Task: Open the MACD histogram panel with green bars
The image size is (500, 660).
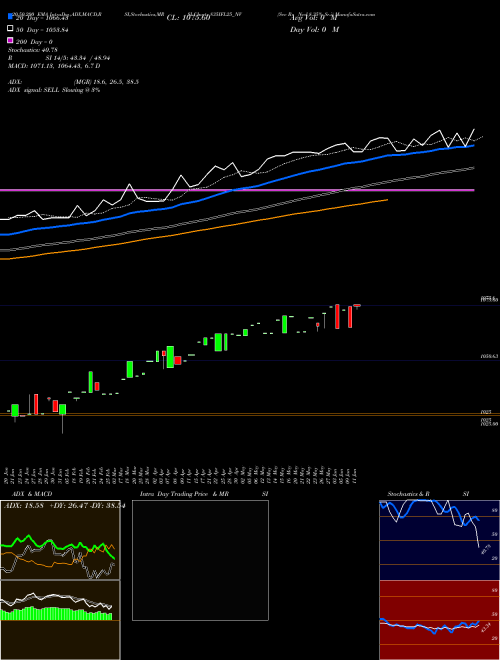Action: [x=60, y=620]
